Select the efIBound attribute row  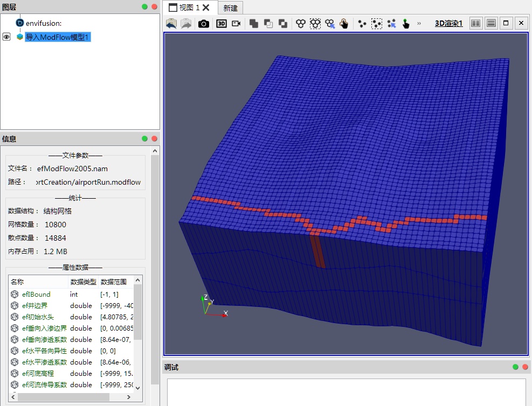click(71, 294)
